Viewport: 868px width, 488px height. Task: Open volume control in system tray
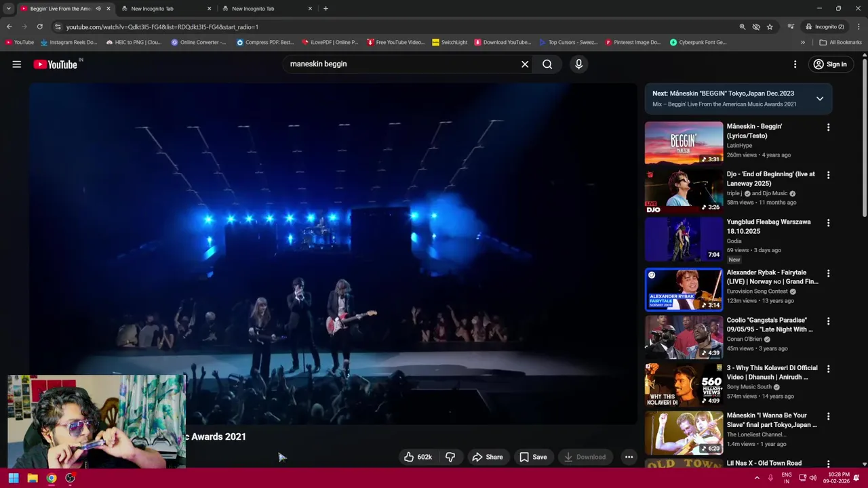tap(814, 478)
